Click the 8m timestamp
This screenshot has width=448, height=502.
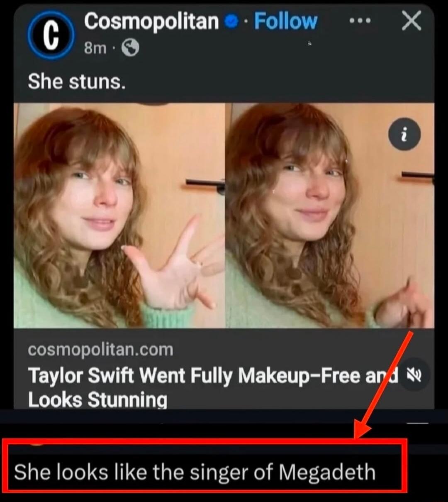click(x=96, y=47)
